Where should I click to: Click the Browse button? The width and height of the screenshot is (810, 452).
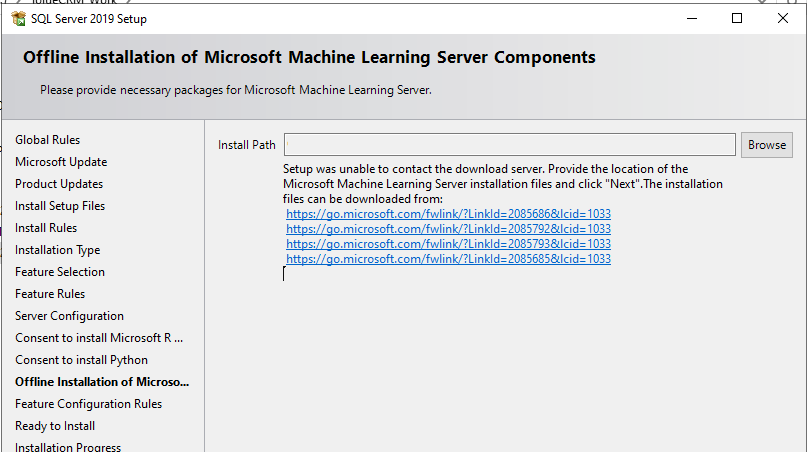(767, 145)
